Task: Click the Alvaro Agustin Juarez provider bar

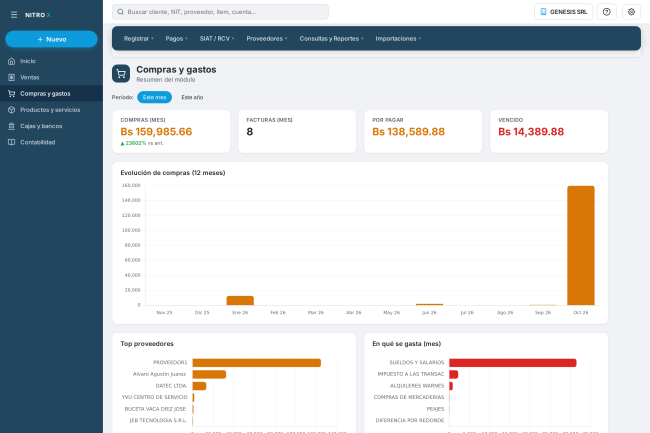Action: (x=209, y=375)
